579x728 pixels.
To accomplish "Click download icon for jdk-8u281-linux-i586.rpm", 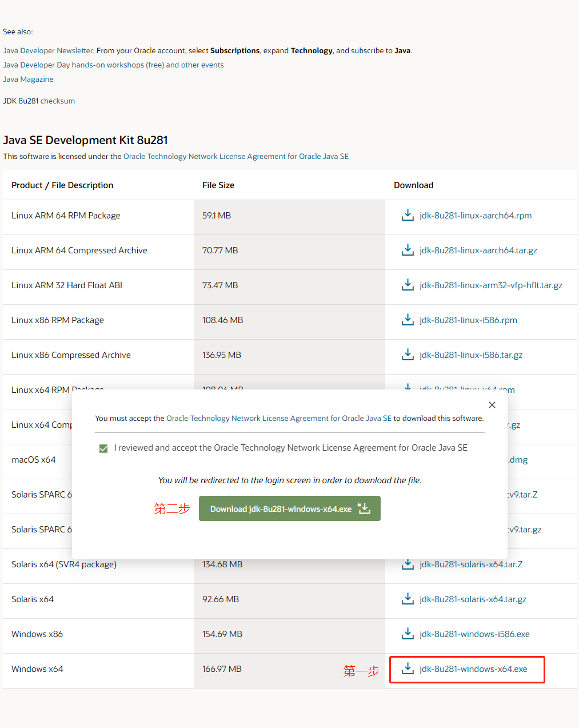I will point(408,320).
